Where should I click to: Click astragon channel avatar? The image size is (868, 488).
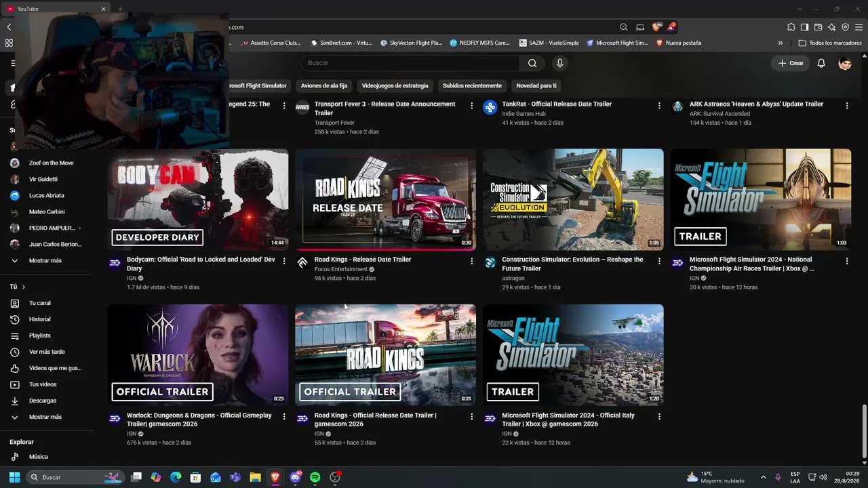pos(490,263)
